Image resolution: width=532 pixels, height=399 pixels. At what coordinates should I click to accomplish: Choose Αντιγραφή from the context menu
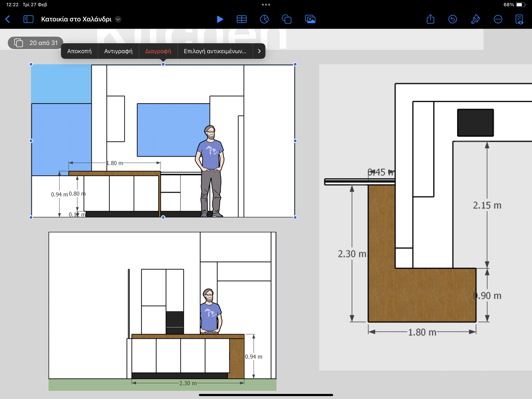click(x=118, y=51)
